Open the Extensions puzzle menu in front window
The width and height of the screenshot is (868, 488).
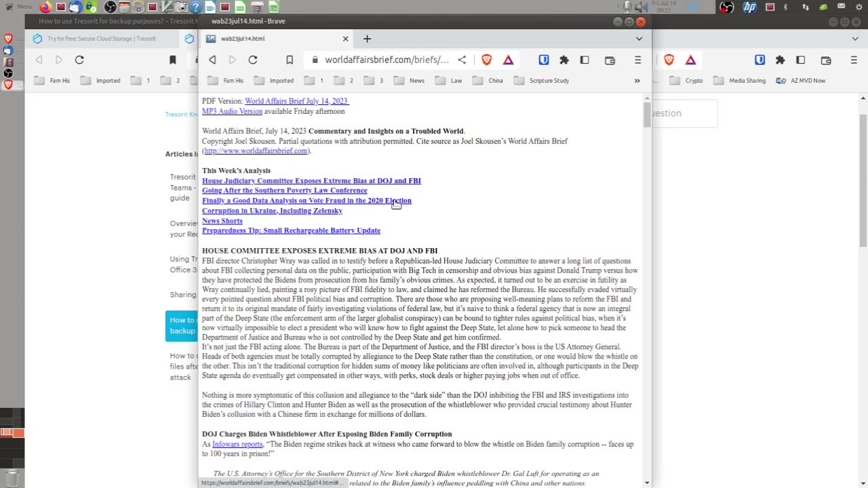click(564, 60)
